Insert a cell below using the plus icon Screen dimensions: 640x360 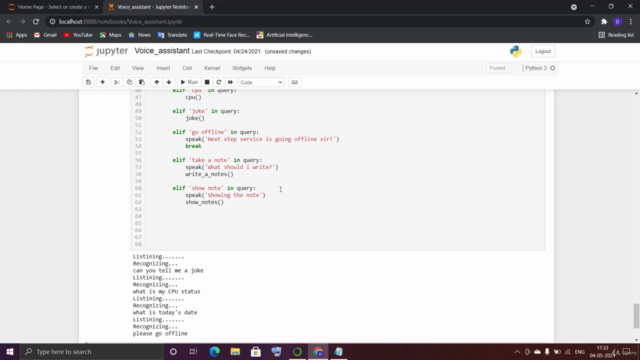[x=102, y=82]
